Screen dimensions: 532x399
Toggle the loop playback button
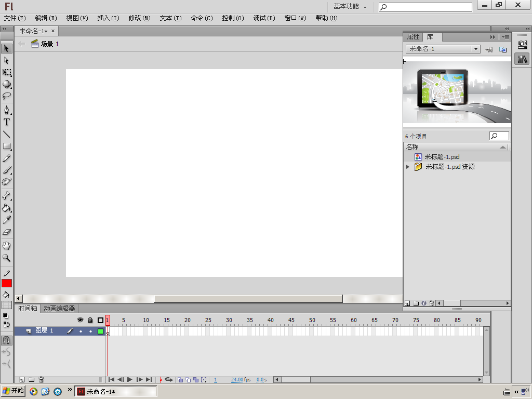[169, 380]
